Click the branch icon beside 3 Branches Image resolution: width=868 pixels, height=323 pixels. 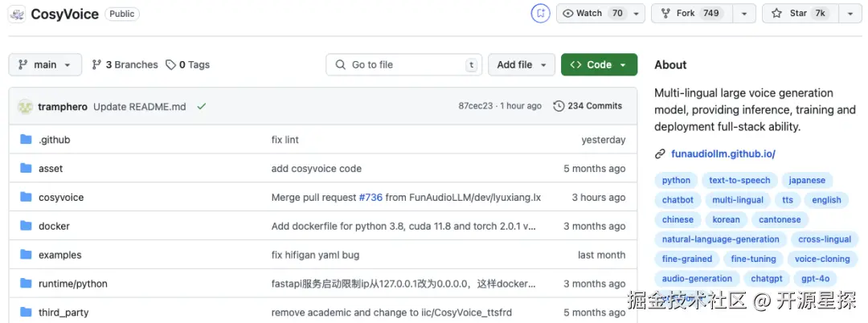click(x=96, y=65)
